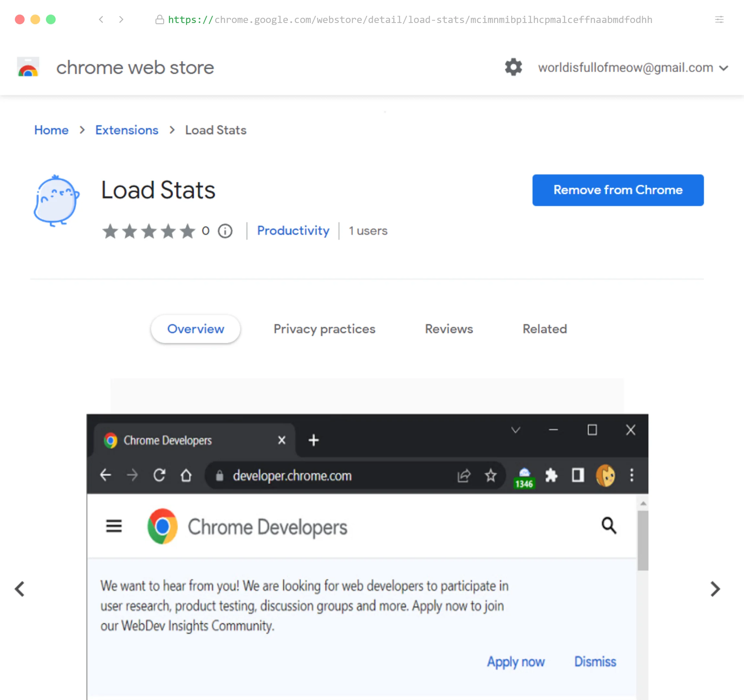Viewport: 744px width, 700px height.
Task: Expand the worldisfullofmeow@gmail.com account dropdown
Action: 633,68
